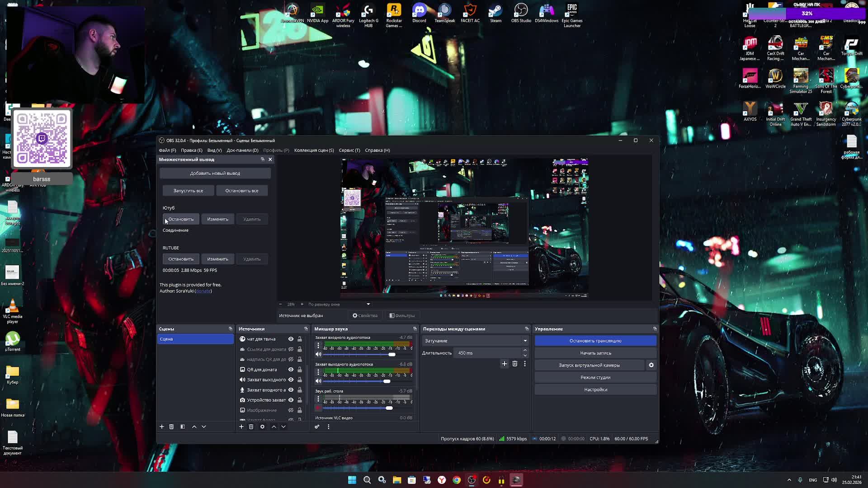
Task: Toggle lock on QR для доната source
Action: [299, 370]
